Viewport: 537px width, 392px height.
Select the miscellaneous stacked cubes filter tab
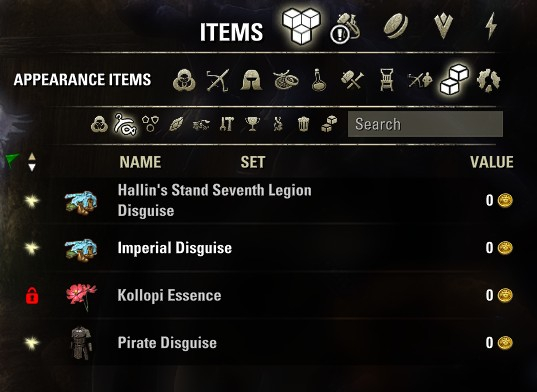pyautogui.click(x=454, y=80)
